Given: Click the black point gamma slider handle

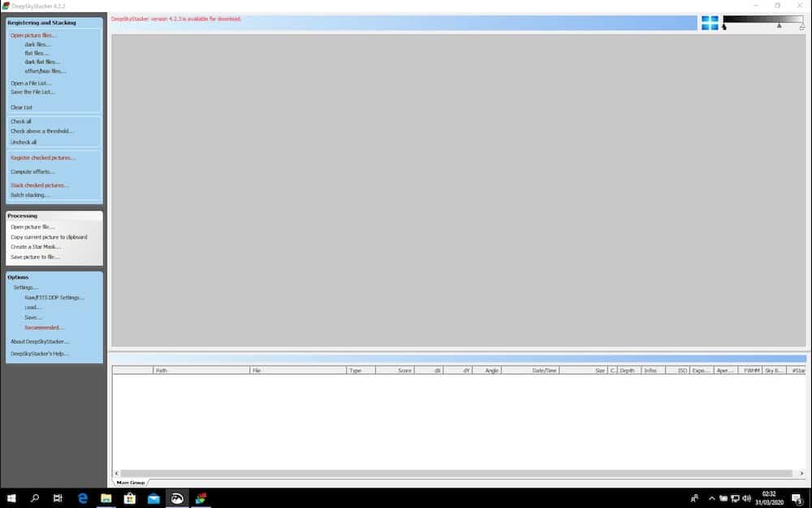Looking at the screenshot, I should tap(724, 27).
